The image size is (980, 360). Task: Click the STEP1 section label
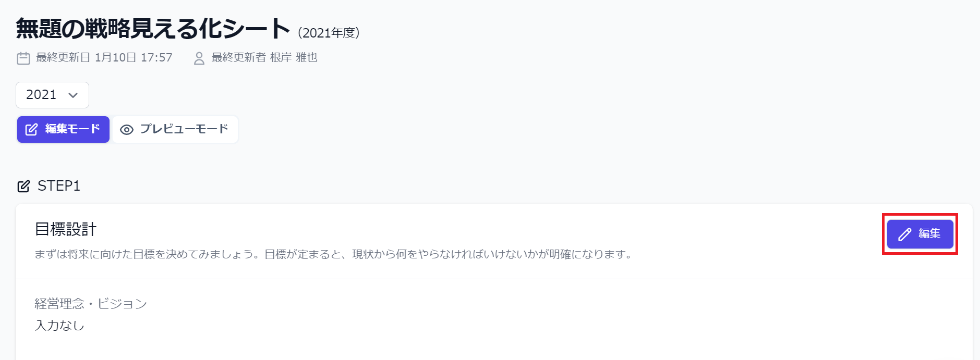tap(59, 186)
